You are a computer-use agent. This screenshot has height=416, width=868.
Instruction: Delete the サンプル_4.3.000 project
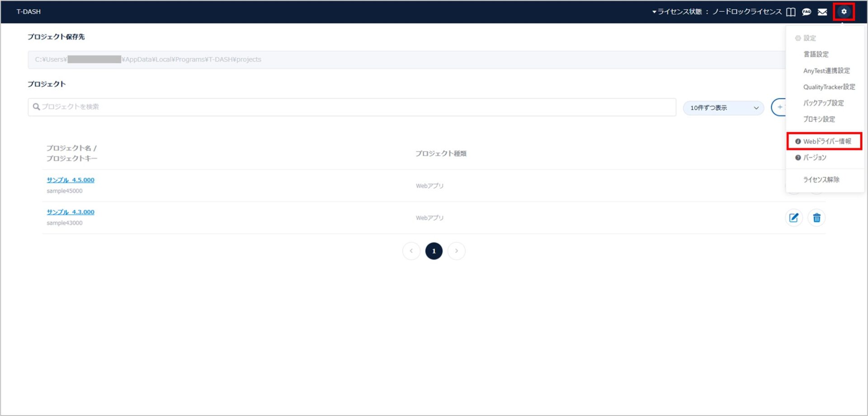click(816, 218)
